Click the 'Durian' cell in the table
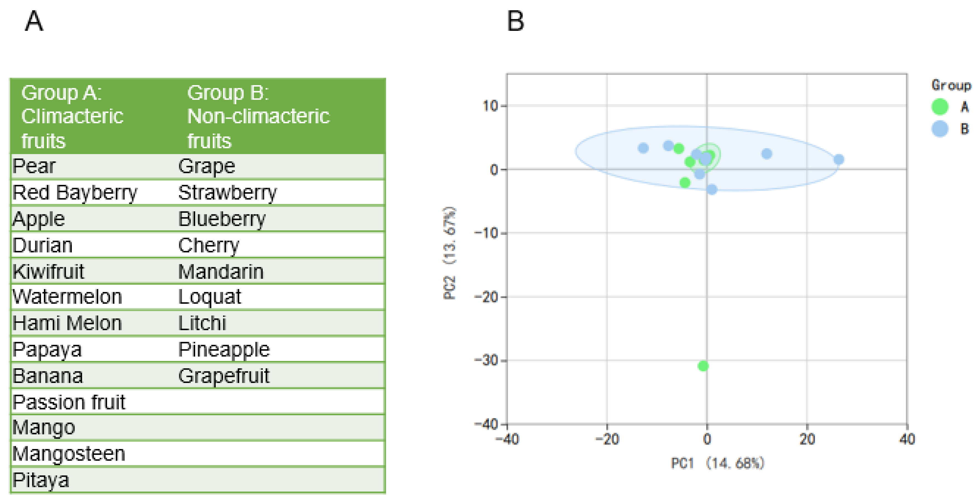This screenshot has width=980, height=504. coord(43,245)
